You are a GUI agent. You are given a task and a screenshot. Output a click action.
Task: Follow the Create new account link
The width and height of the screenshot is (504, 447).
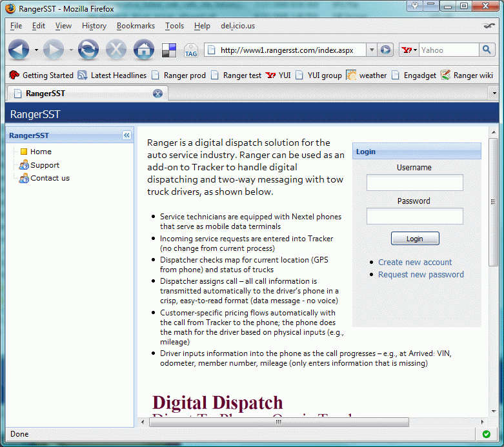pyautogui.click(x=415, y=262)
